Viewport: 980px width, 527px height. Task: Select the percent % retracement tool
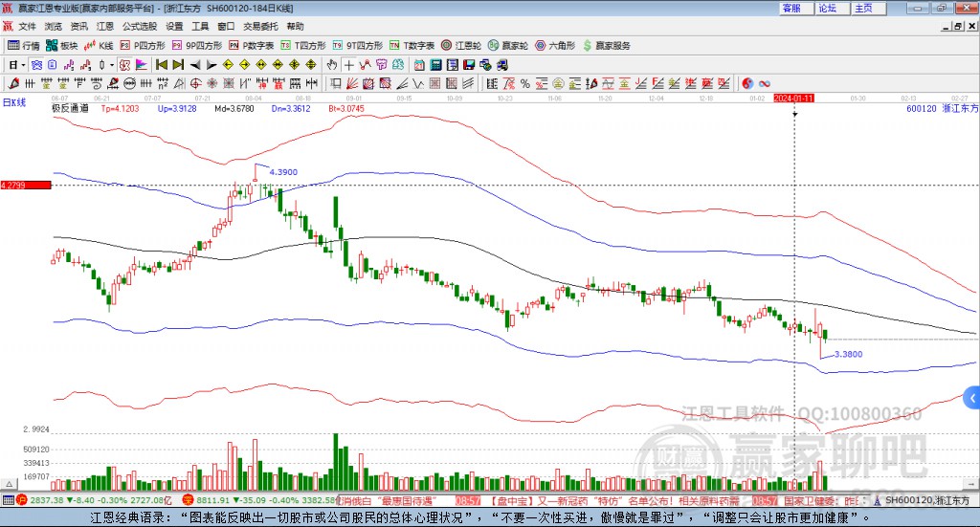click(x=525, y=83)
